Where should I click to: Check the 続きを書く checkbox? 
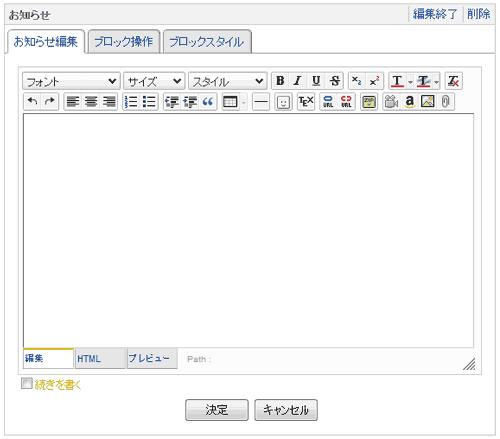pos(26,383)
